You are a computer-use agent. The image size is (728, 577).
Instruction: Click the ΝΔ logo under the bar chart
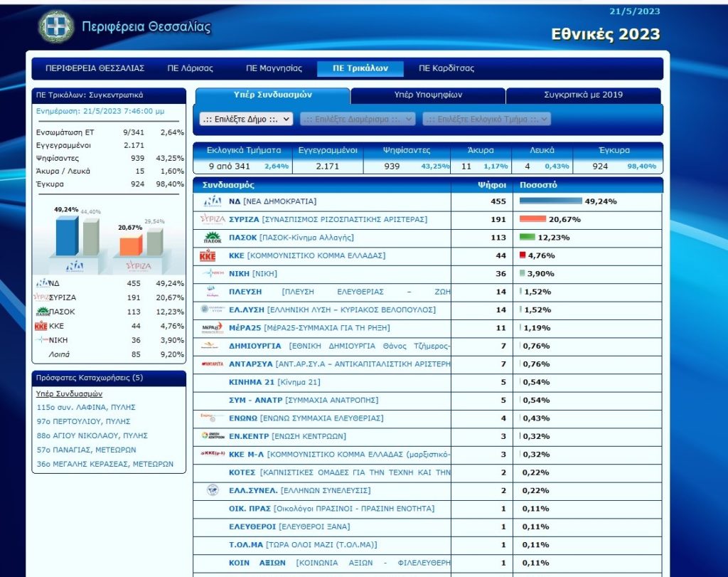74,266
